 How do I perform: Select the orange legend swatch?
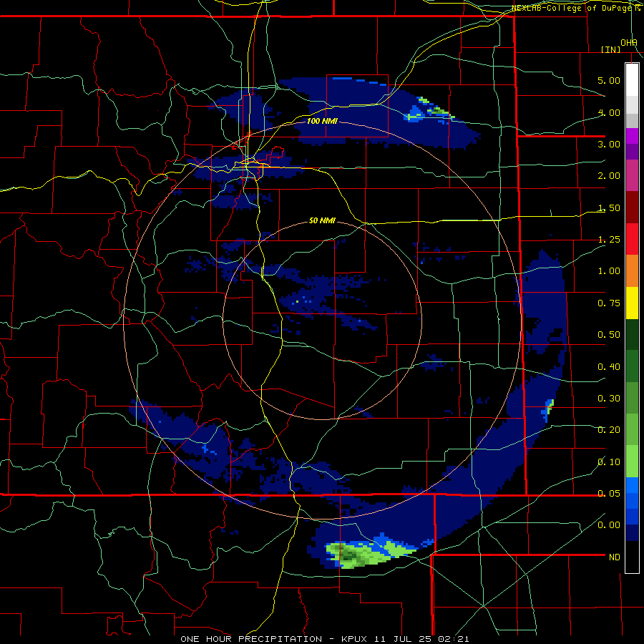point(632,271)
